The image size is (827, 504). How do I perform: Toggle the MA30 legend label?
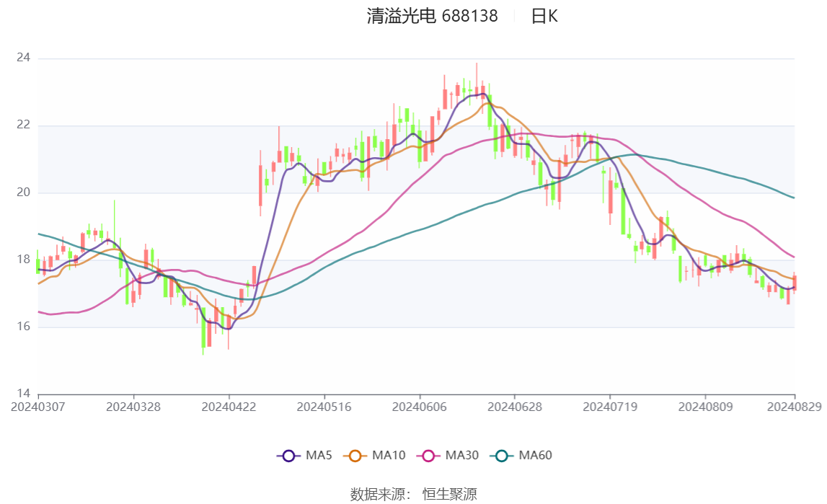click(461, 456)
